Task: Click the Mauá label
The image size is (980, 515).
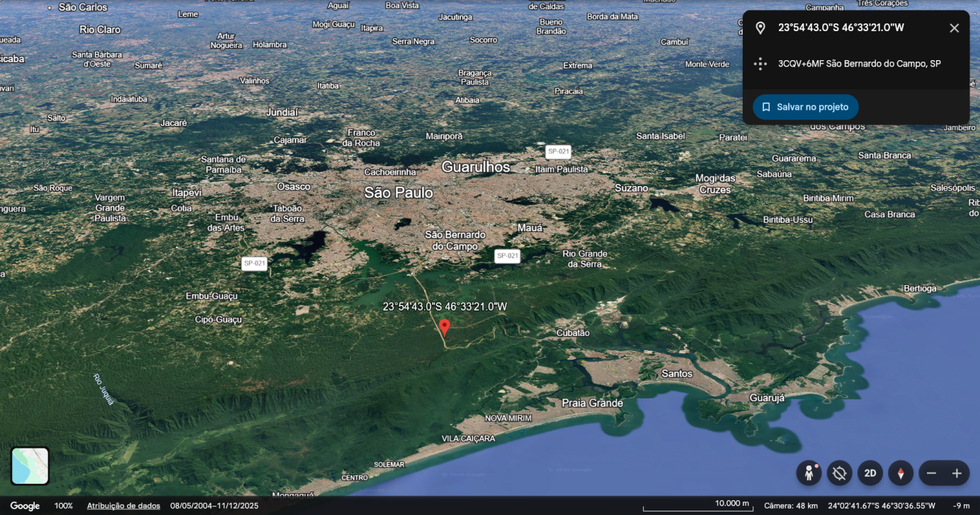Action: click(x=530, y=228)
